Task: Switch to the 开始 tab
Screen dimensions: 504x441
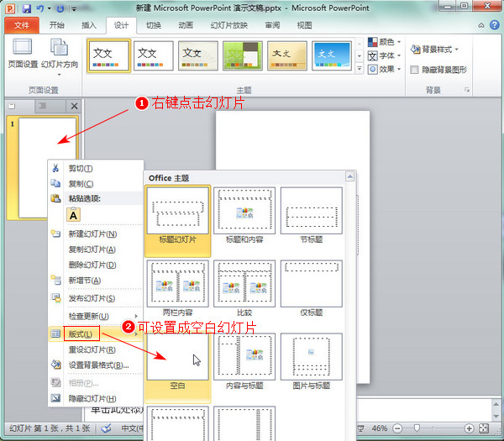Action: click(57, 25)
